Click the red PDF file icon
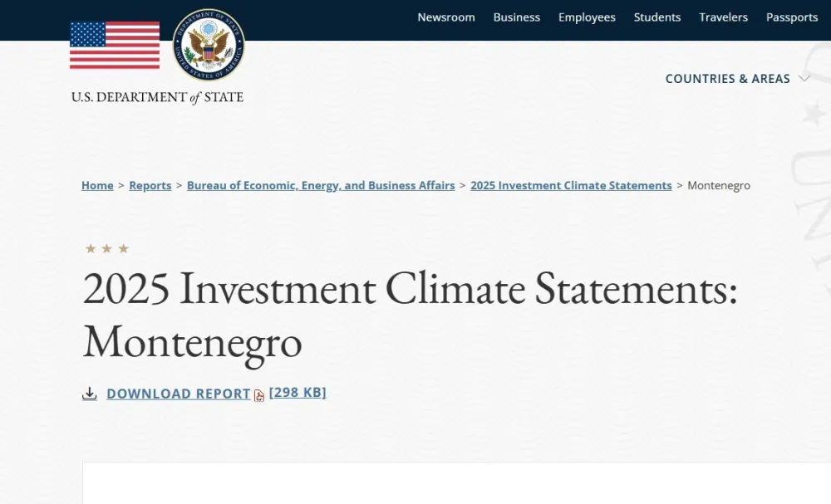 click(259, 395)
